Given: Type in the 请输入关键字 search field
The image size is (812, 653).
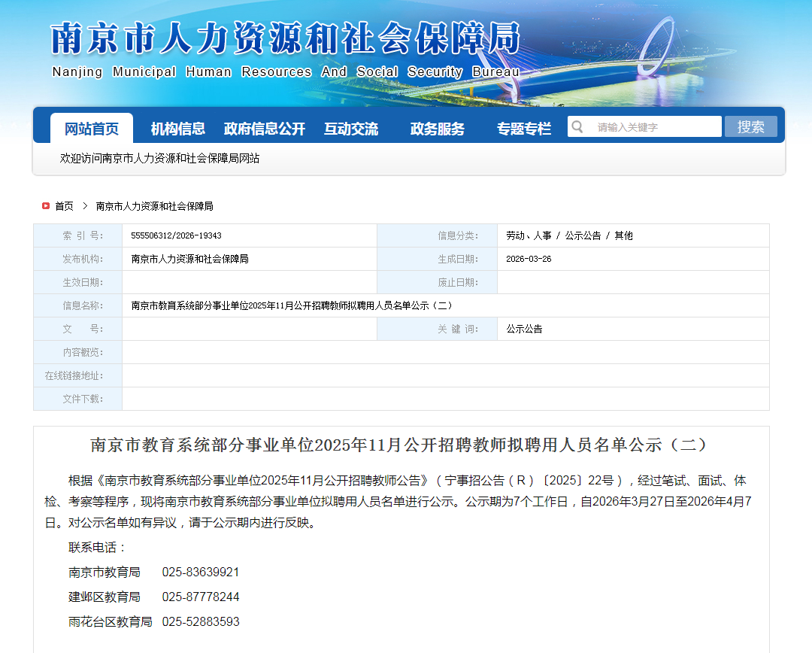Looking at the screenshot, I should 654,127.
